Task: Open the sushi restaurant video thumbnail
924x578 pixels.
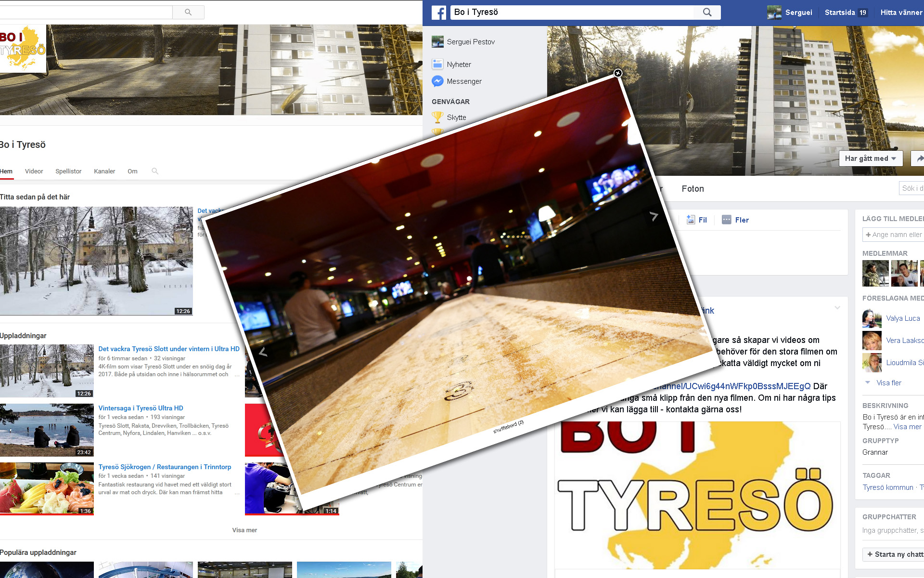Action: (47, 488)
